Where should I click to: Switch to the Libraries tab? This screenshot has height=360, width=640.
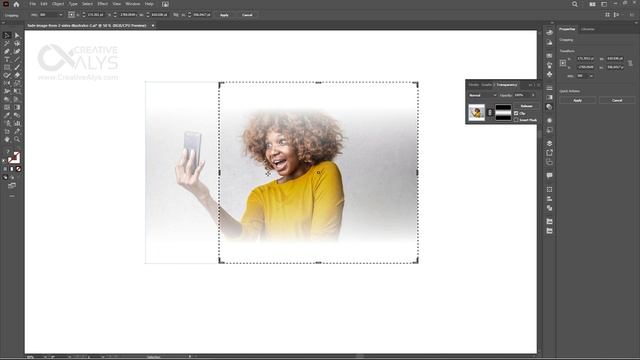pos(588,29)
